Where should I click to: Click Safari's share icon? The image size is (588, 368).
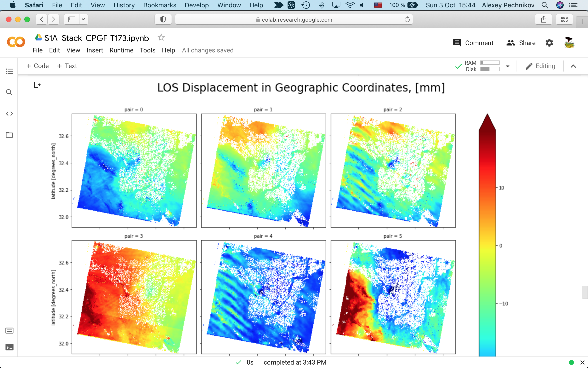pos(544,19)
